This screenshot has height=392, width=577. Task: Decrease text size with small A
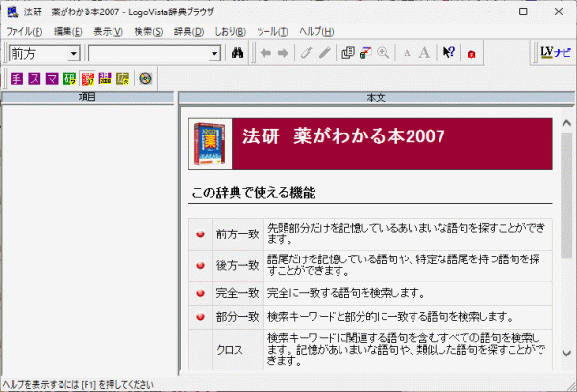[407, 54]
